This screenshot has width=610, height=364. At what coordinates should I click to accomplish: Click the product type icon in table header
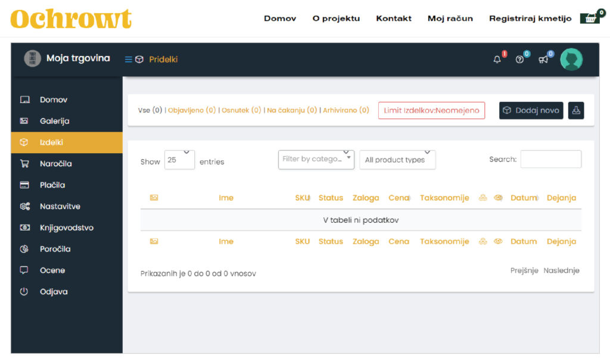483,198
